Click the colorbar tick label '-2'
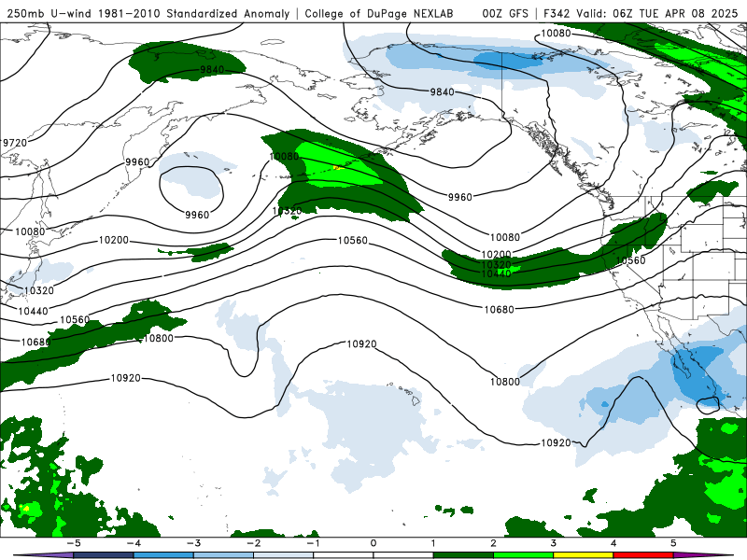747x560 pixels. point(253,543)
